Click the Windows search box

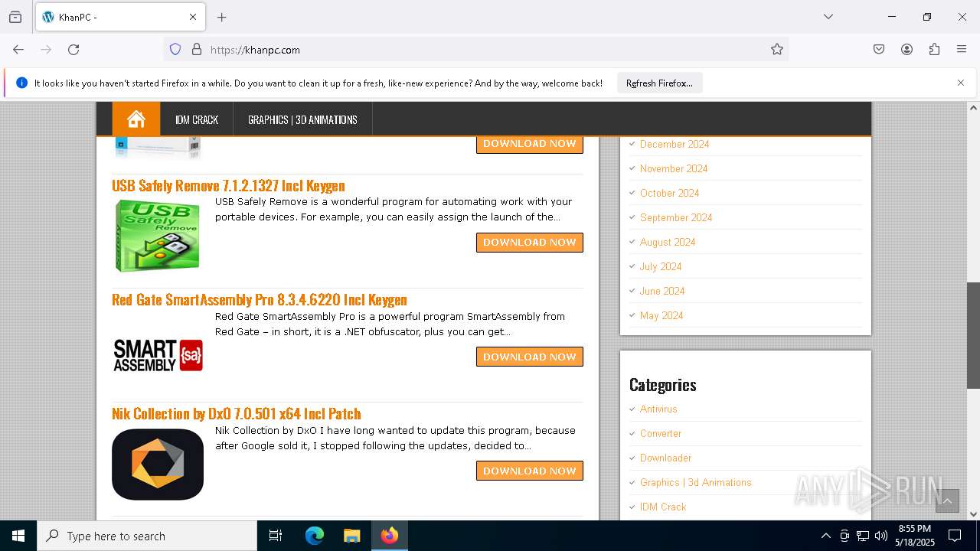point(147,536)
